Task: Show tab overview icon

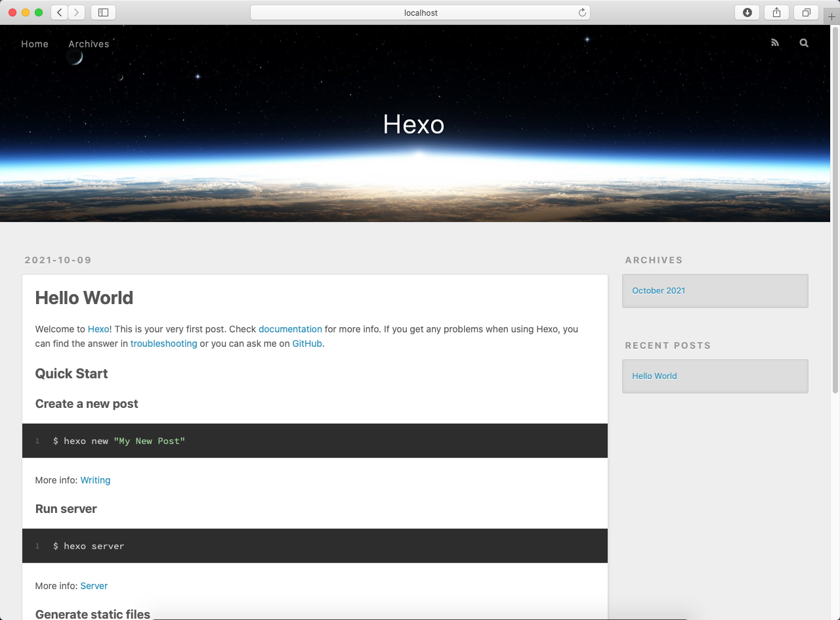Action: 806,12
